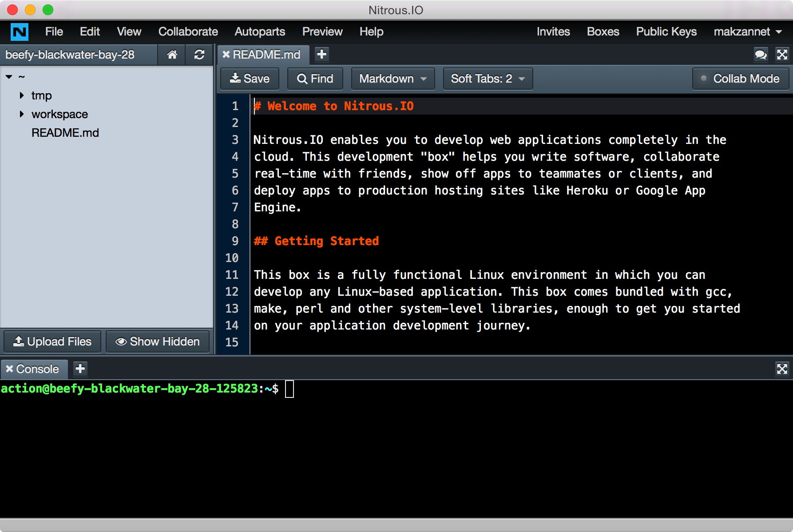Screen dimensions: 793x532
Task: Open the Markdown mode dropdown
Action: click(x=393, y=79)
